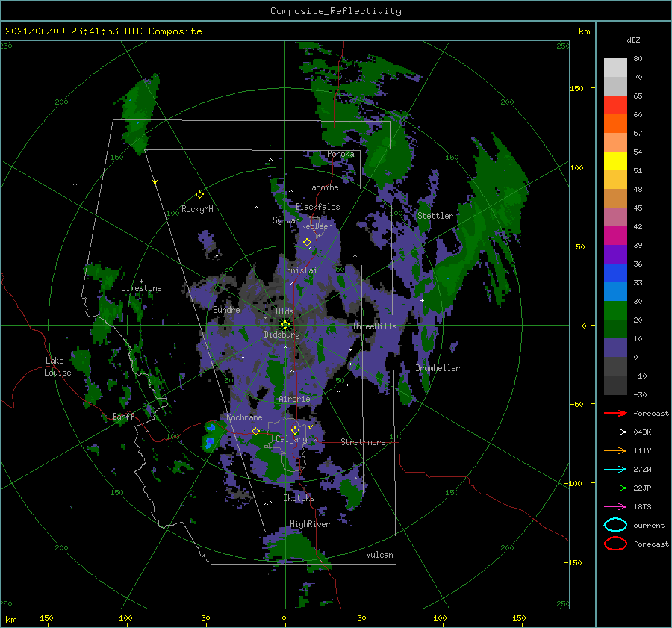Screen dimensions: 672x628
Task: Click the Cochrane label
Action: 244,417
